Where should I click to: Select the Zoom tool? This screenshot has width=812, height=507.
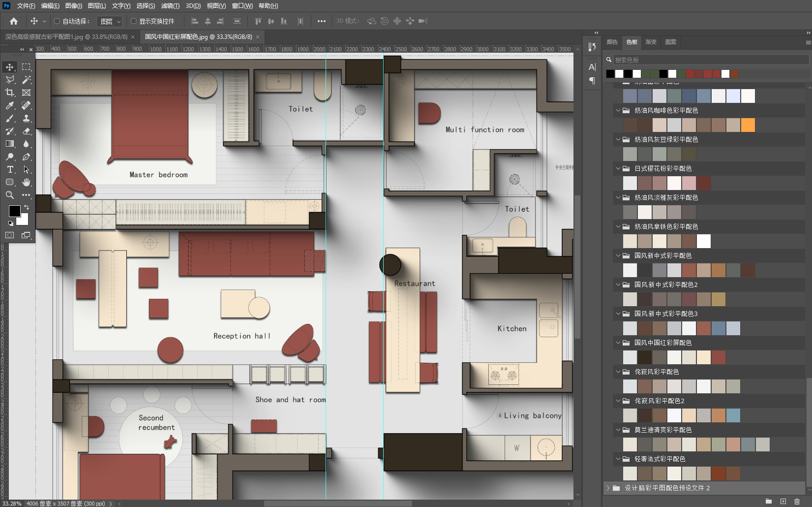[10, 195]
